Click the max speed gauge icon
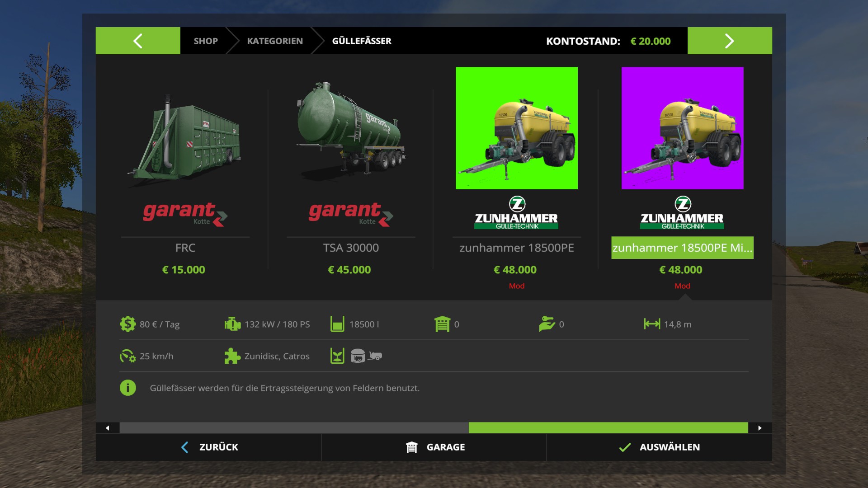The height and width of the screenshot is (488, 868). tap(127, 356)
